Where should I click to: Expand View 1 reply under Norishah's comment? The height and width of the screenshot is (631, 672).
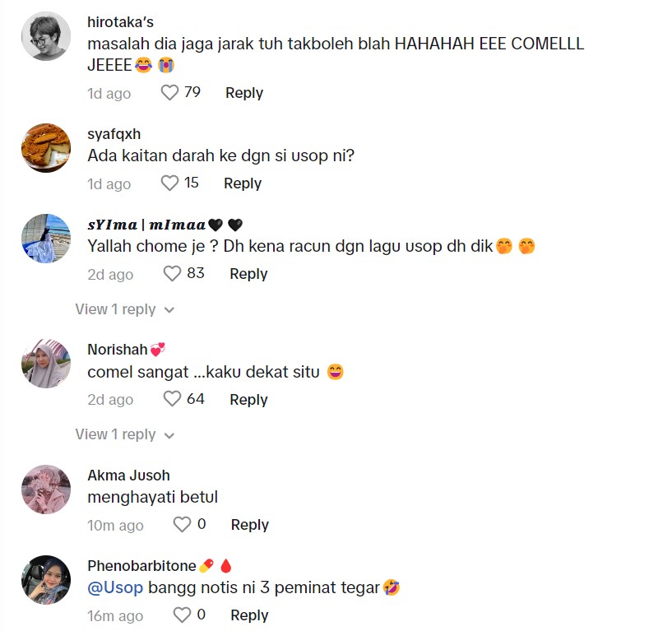(x=125, y=434)
